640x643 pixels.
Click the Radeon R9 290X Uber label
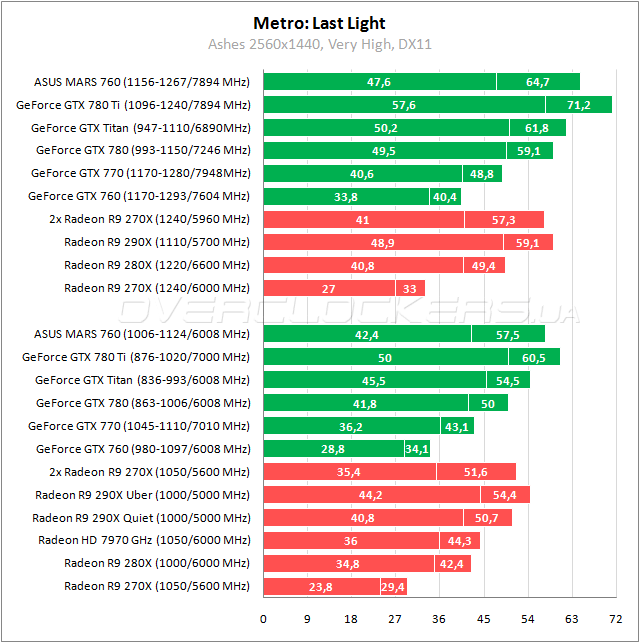coord(142,495)
